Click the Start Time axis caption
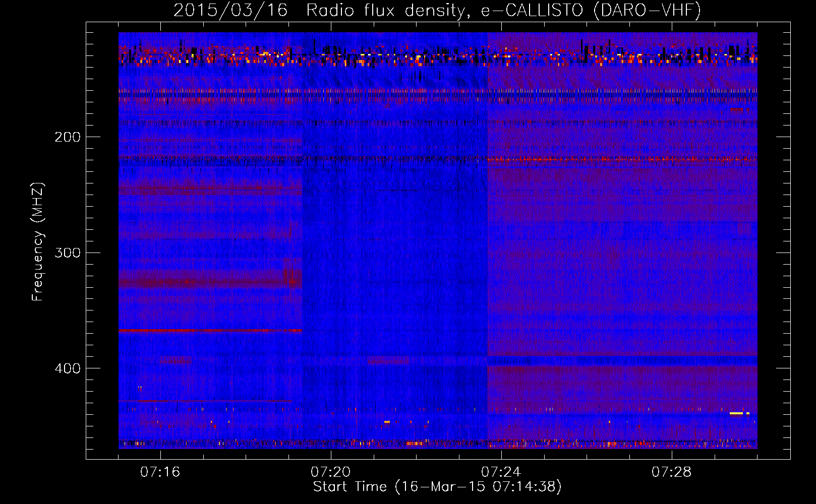The width and height of the screenshot is (816, 504). tap(437, 487)
